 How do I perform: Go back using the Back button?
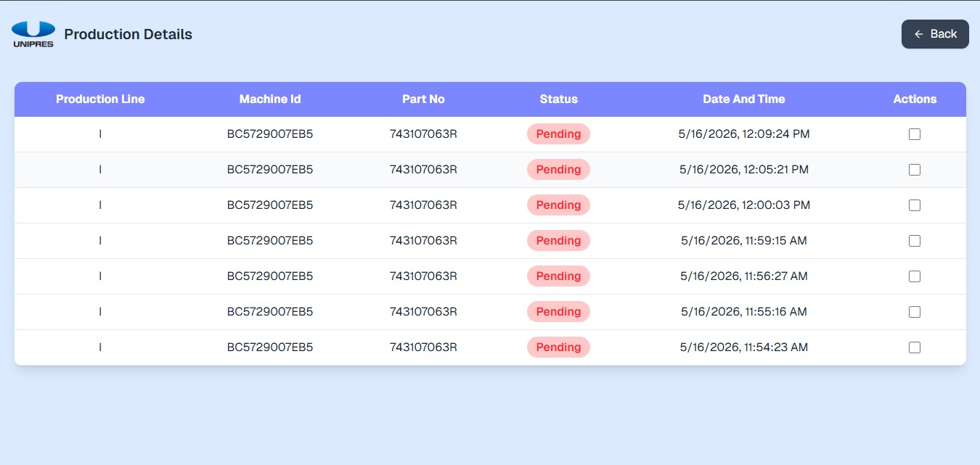935,34
